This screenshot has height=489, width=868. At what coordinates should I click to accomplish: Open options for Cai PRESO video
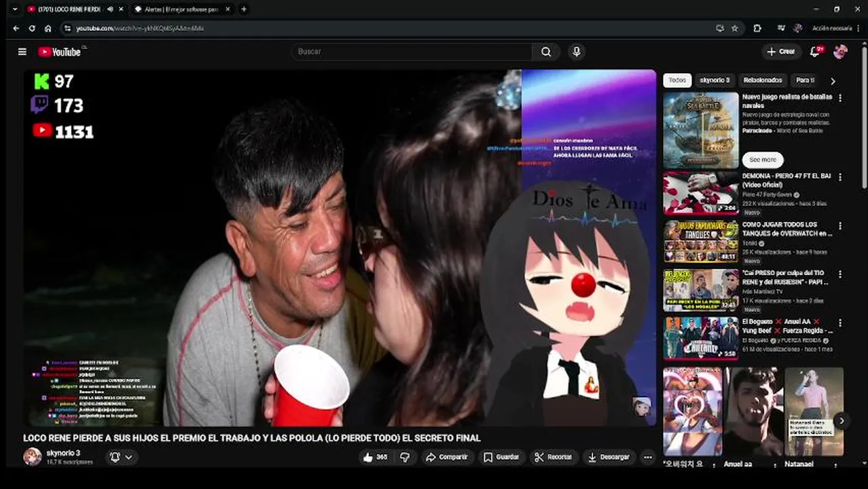[x=840, y=274]
